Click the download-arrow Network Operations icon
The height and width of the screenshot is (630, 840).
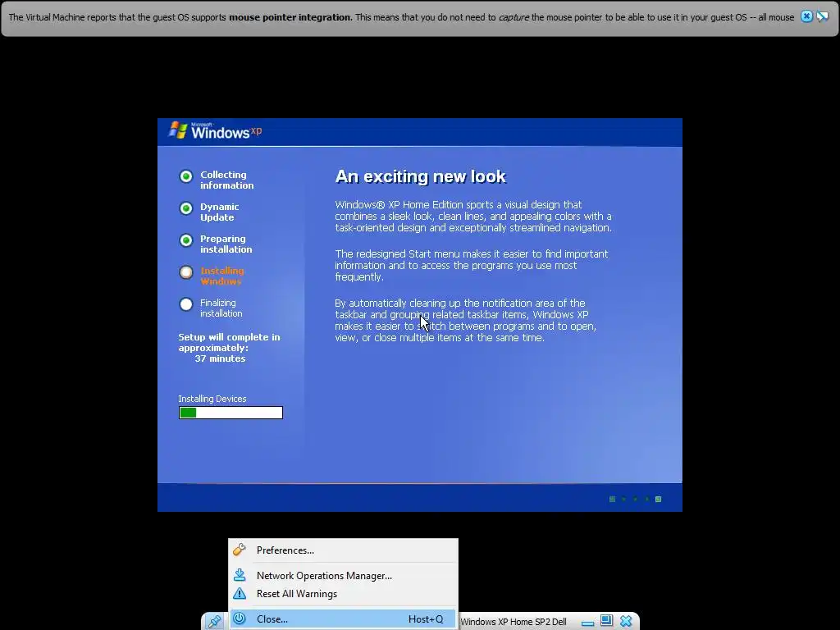[x=240, y=575]
